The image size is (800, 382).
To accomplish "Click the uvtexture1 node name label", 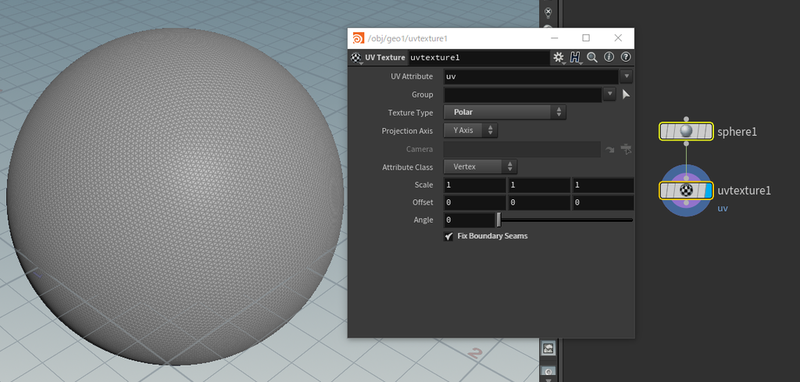I will coord(744,191).
